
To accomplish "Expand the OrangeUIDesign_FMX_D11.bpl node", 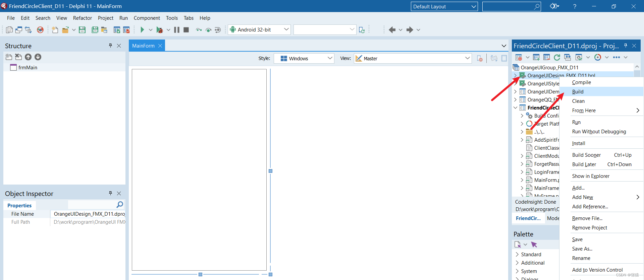I will (516, 75).
